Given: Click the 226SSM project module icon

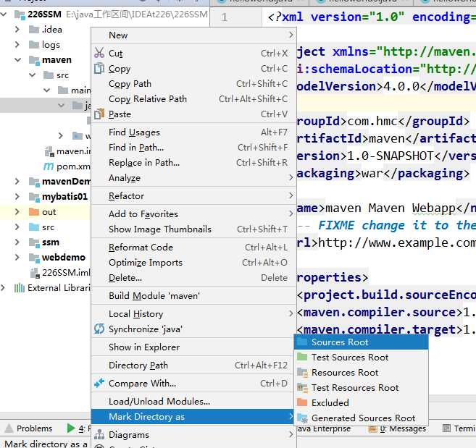Looking at the screenshot, I should (20, 14).
